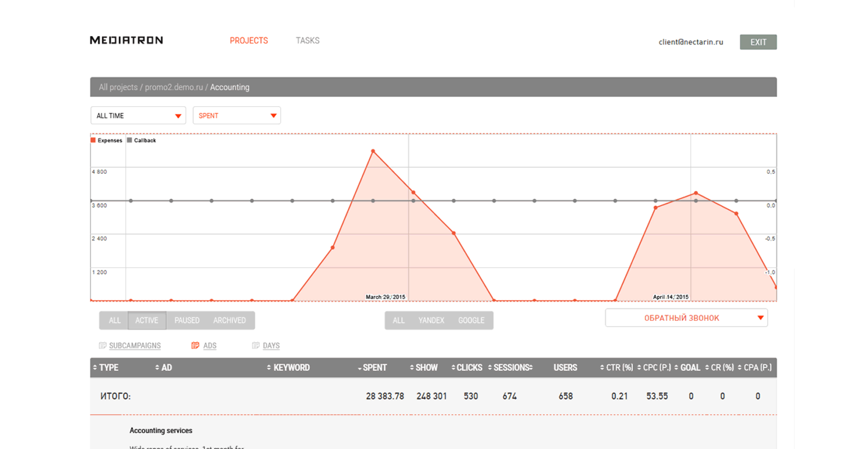
Task: Select the PAUSED status filter
Action: click(x=187, y=321)
